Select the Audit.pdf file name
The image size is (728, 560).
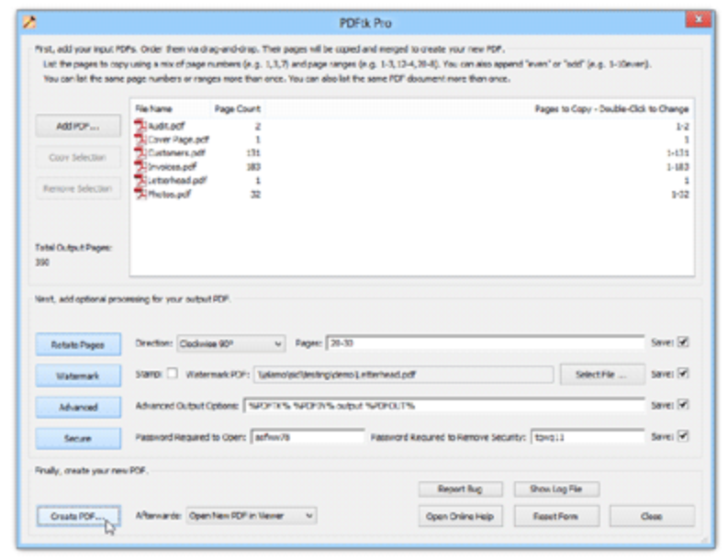tap(166, 127)
